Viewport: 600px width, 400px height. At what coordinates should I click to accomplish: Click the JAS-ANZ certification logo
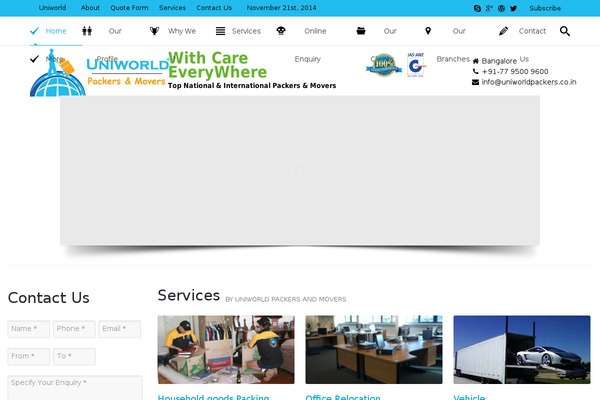[416, 65]
